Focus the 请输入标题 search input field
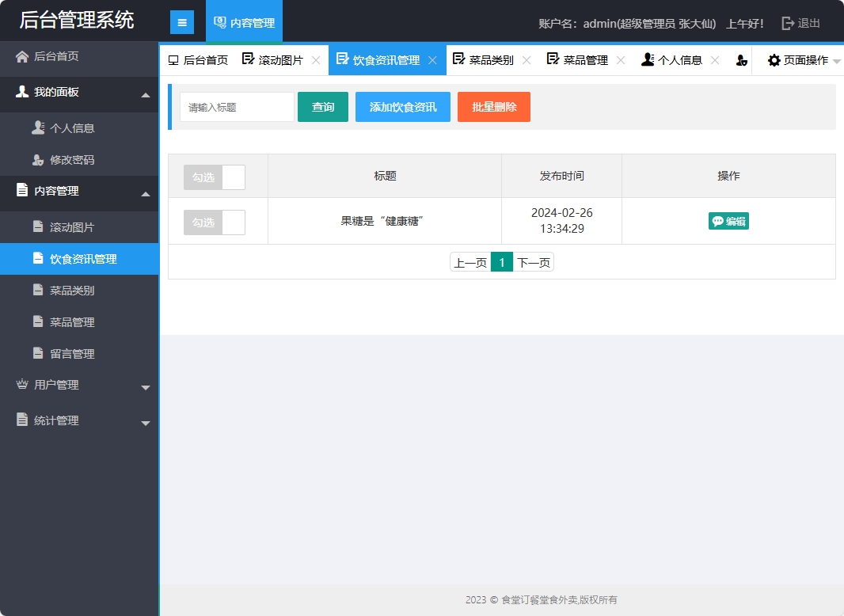This screenshot has width=844, height=616. coord(237,107)
